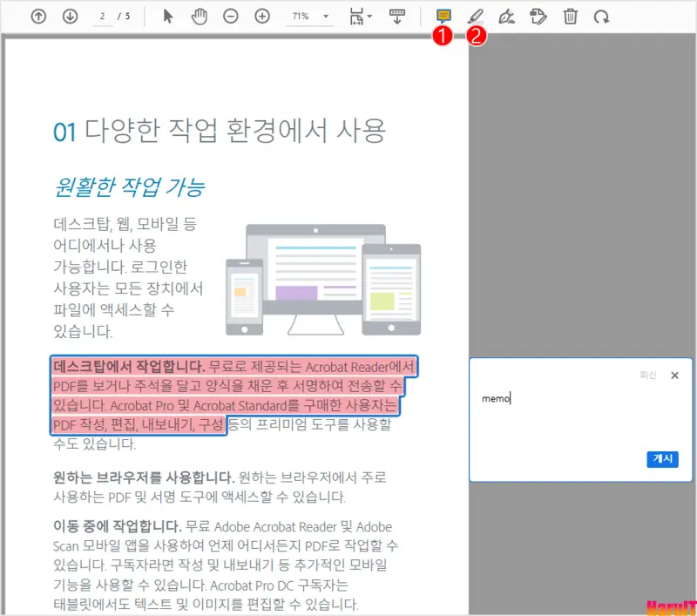Image resolution: width=697 pixels, height=616 pixels.
Task: Select the selection arrow tool
Action: coord(166,16)
